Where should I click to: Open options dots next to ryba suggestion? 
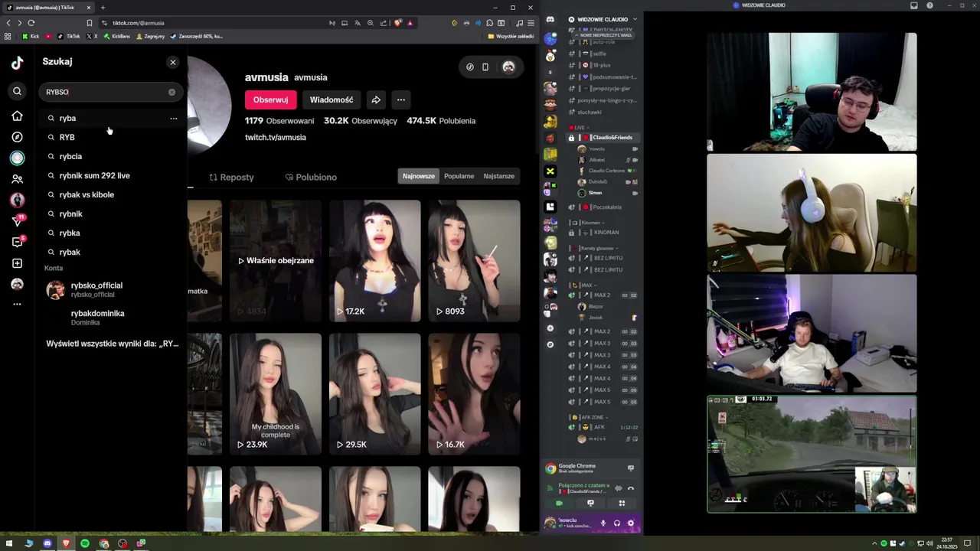173,119
